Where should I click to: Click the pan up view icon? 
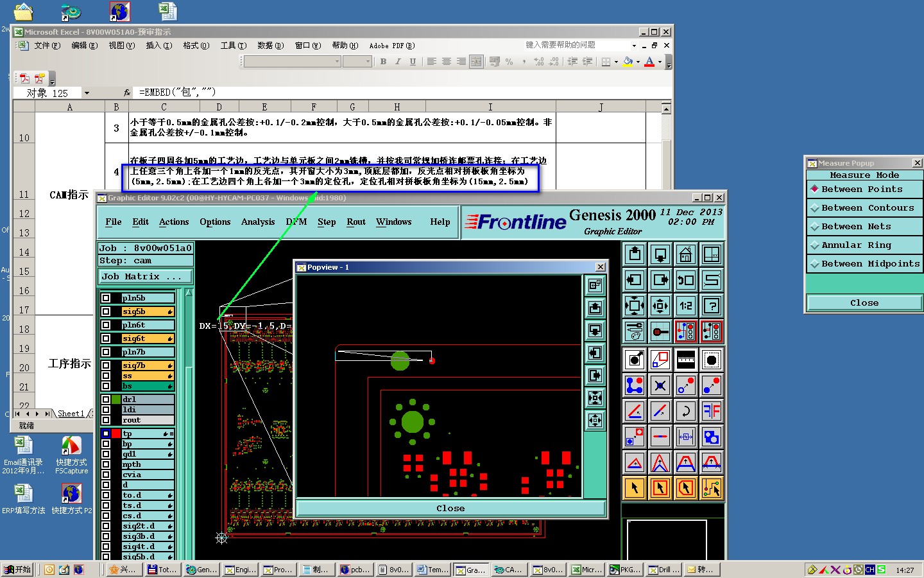(635, 254)
